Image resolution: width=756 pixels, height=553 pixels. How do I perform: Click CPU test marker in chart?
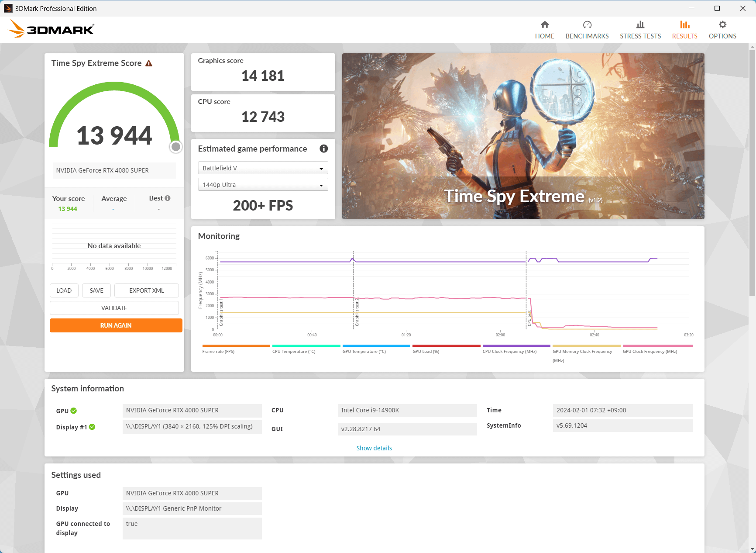point(529,318)
